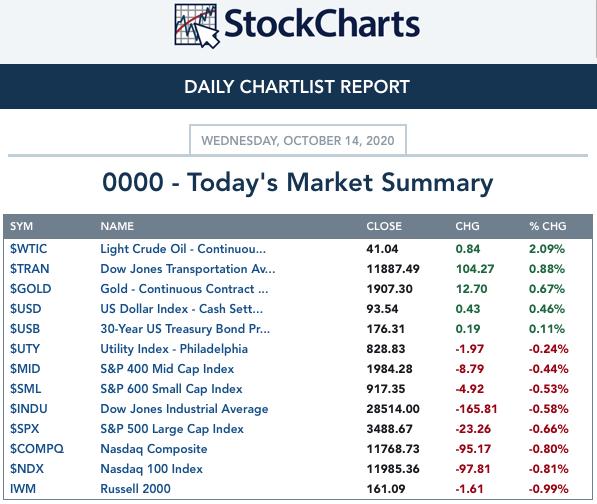Open Russell 2000 link
597x504 pixels.
[136, 489]
